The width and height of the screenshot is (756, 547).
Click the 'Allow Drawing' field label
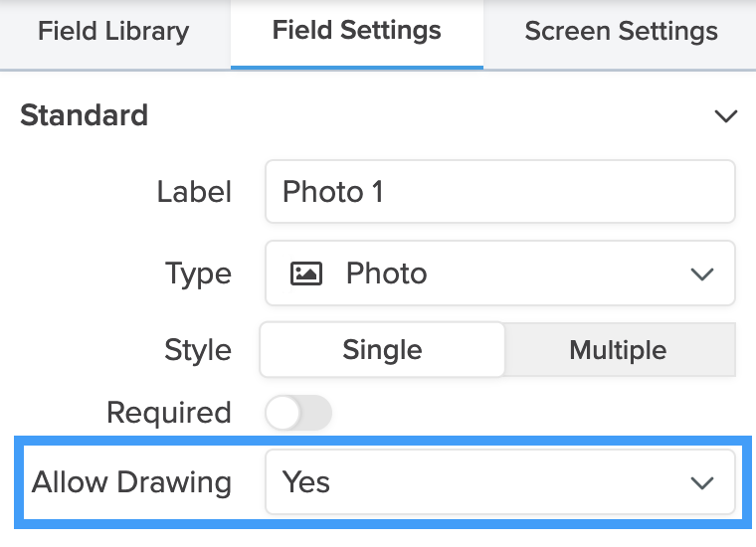click(x=131, y=483)
